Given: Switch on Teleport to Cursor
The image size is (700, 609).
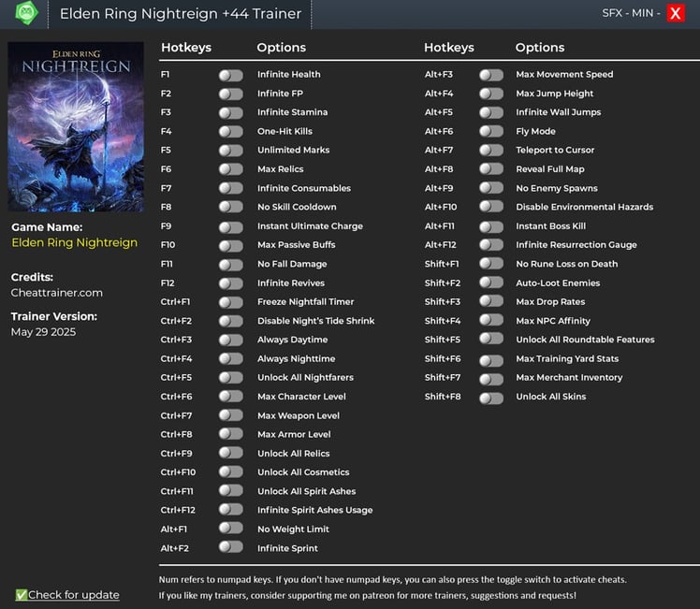Looking at the screenshot, I should 491,151.
